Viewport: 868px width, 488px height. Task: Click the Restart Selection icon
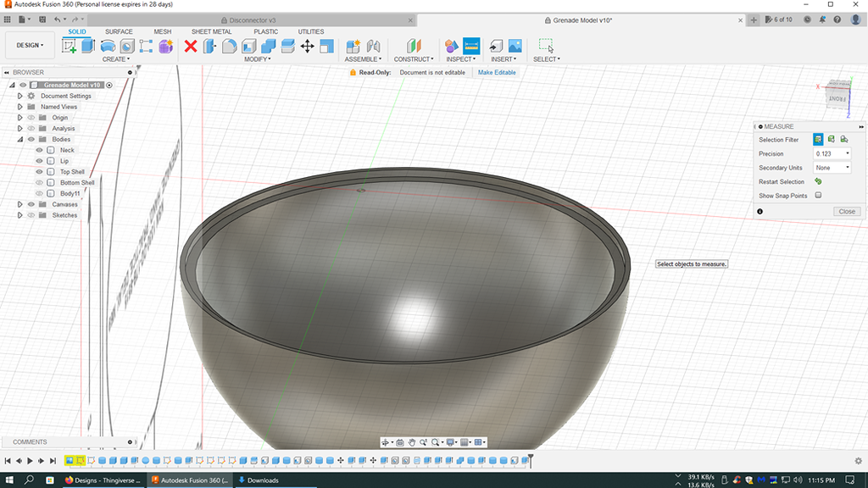tap(818, 181)
